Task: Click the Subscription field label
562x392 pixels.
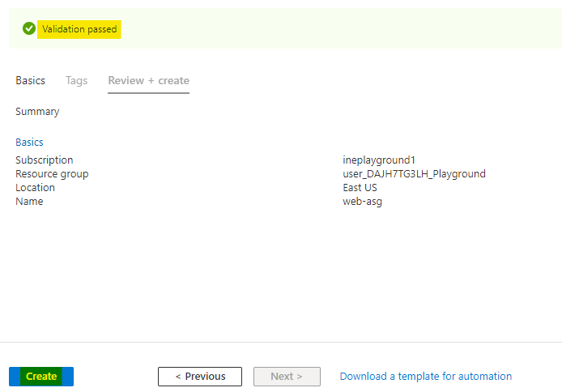Action: (44, 160)
